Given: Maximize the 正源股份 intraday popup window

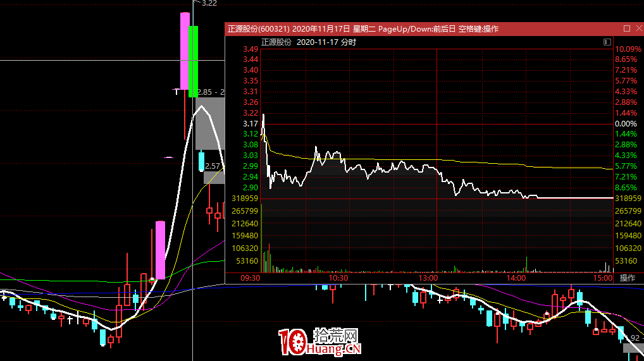Looking at the screenshot, I should [627, 28].
